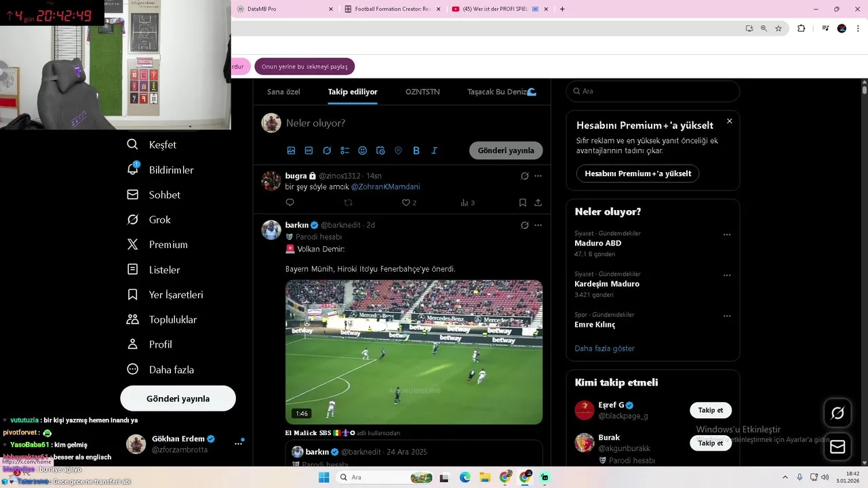868x488 pixels.
Task: Open the browser extensions puzzle icon
Action: pyautogui.click(x=801, y=28)
